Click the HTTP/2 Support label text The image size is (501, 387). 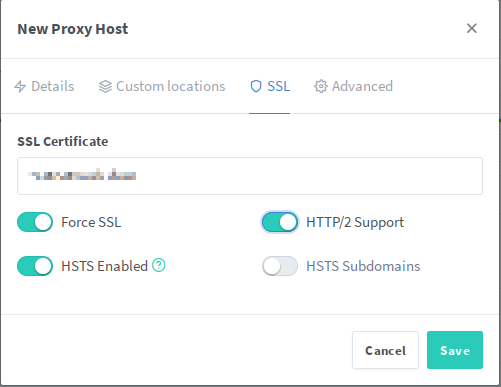coord(355,222)
